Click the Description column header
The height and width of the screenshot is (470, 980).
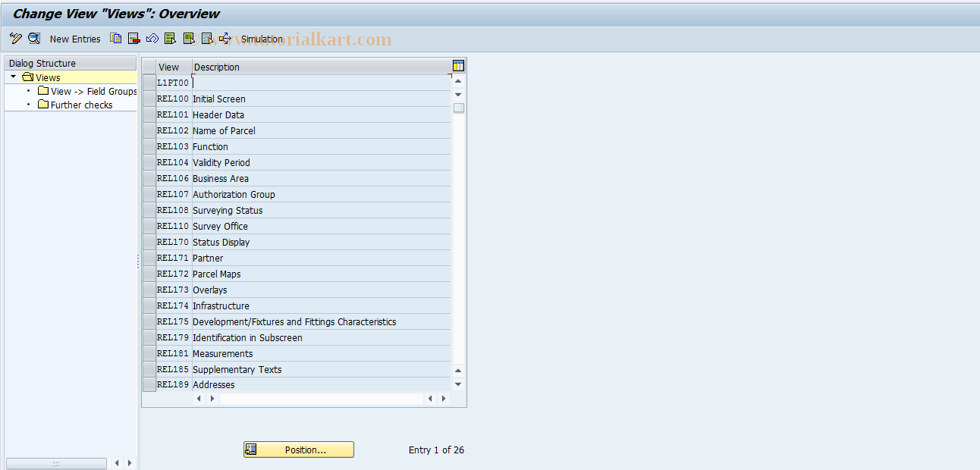tap(321, 67)
